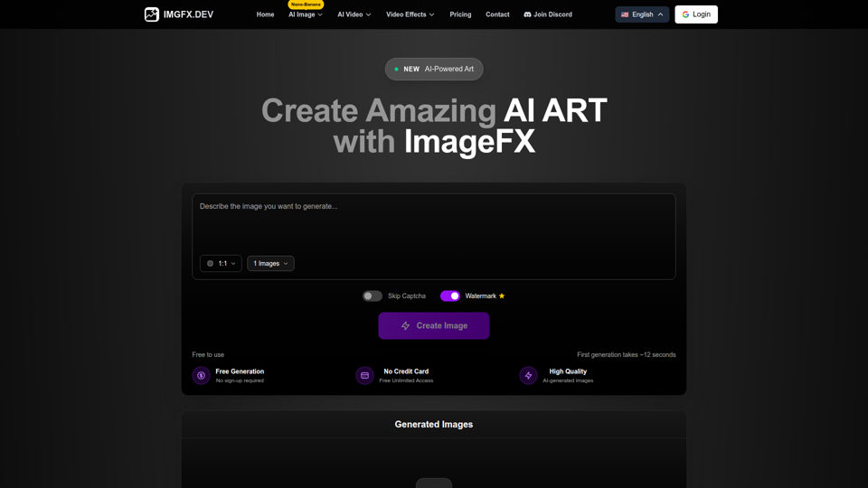
Task: Click the IMGFX.DEV logo icon
Action: click(152, 14)
